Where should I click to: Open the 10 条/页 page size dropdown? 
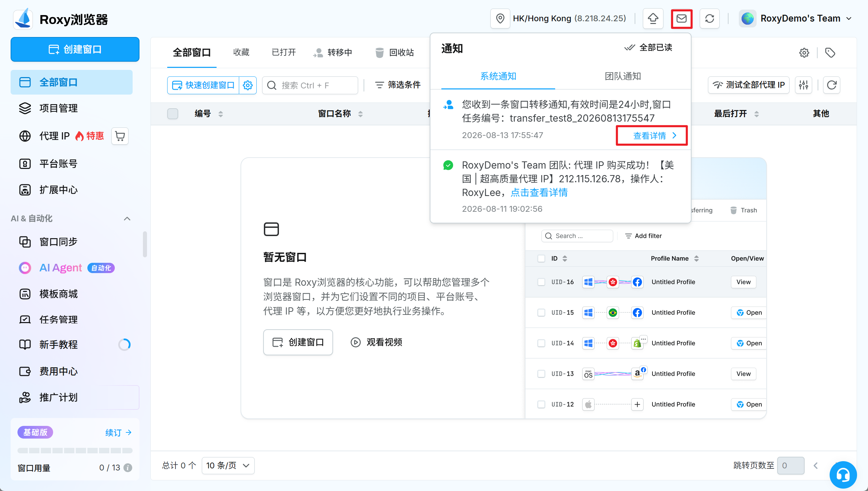click(x=228, y=466)
